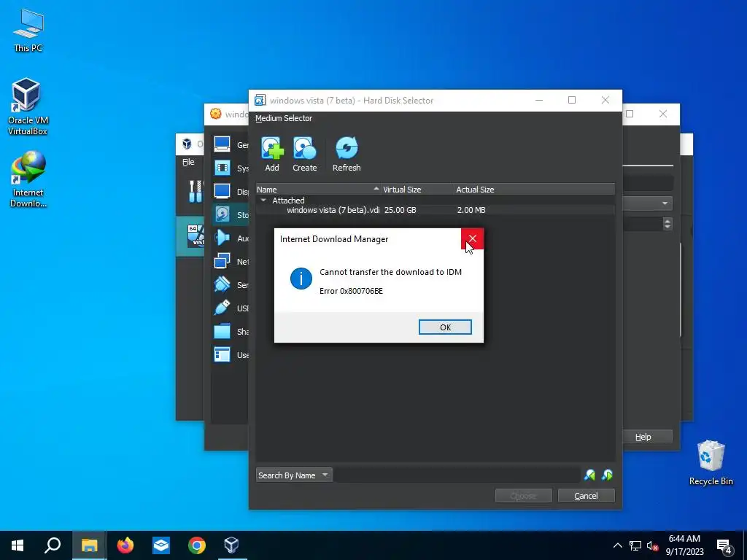The width and height of the screenshot is (747, 560).
Task: Refresh the medium list
Action: 347,154
